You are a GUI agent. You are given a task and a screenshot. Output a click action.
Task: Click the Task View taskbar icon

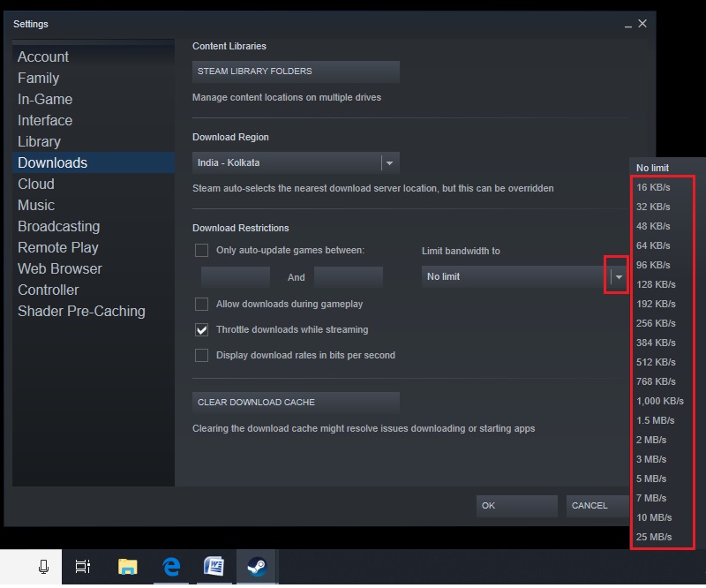[x=83, y=567]
